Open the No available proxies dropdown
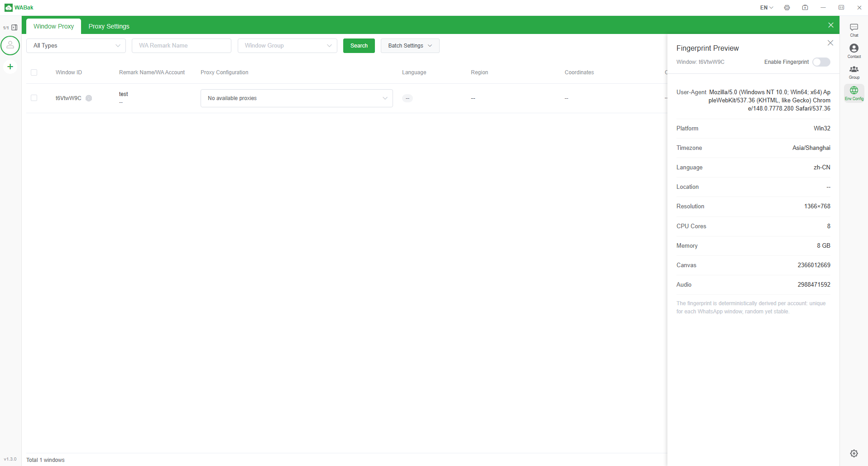The image size is (868, 466). click(297, 98)
